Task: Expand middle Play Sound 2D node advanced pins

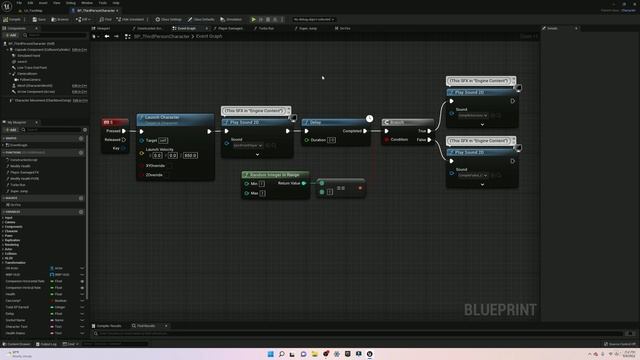Action: click(257, 155)
